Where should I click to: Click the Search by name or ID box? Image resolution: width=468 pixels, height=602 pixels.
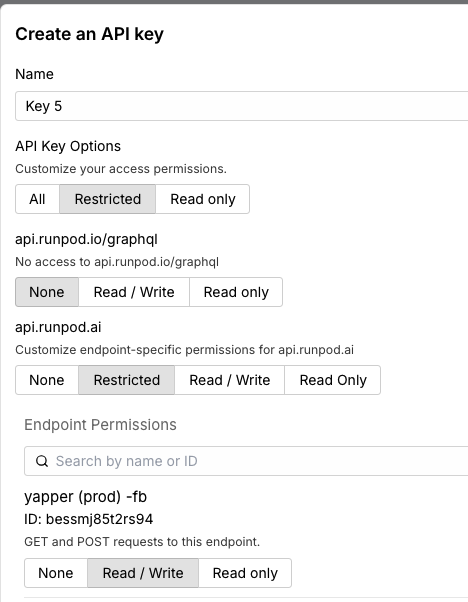pos(246,461)
